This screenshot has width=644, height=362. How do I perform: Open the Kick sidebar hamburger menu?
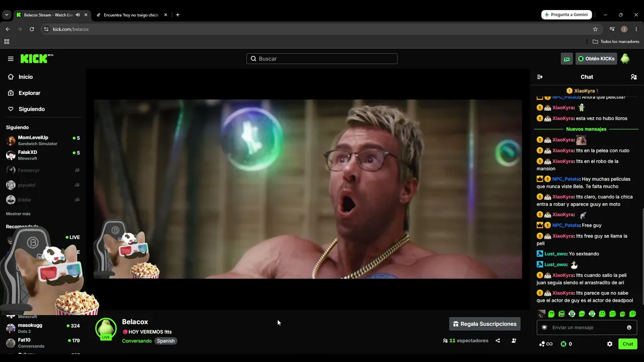11,59
